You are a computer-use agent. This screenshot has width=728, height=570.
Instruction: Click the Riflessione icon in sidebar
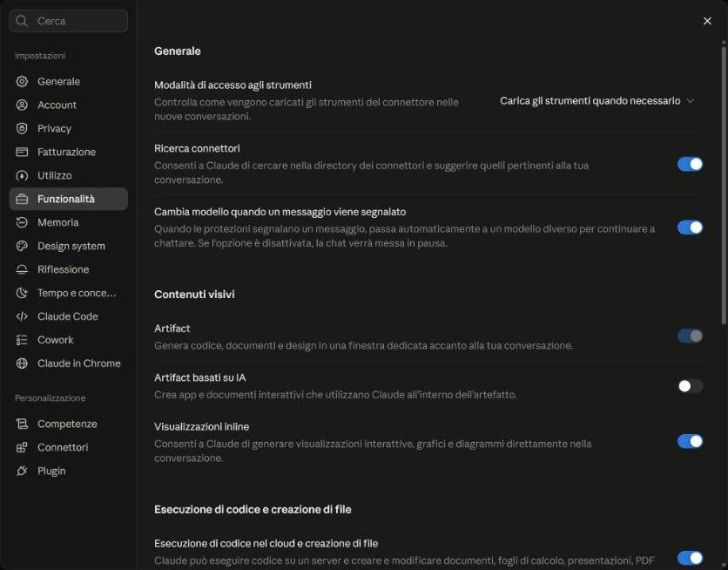(22, 269)
